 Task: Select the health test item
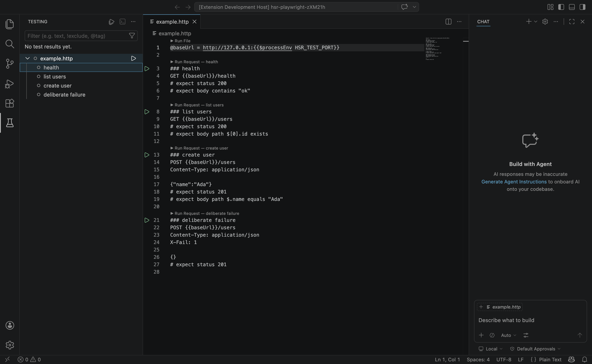coord(81,67)
